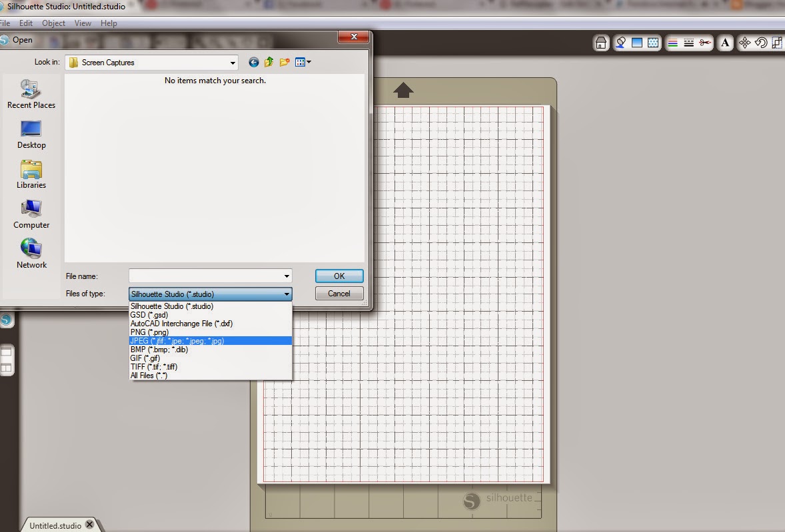The height and width of the screenshot is (532, 785).
Task: Open the Silhouette store round S icon
Action: click(6, 320)
